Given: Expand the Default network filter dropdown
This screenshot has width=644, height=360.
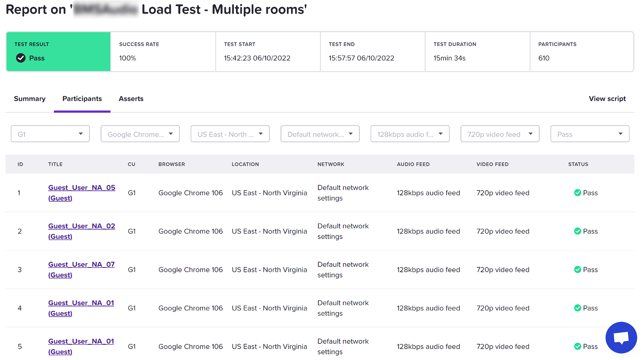Looking at the screenshot, I should [320, 134].
